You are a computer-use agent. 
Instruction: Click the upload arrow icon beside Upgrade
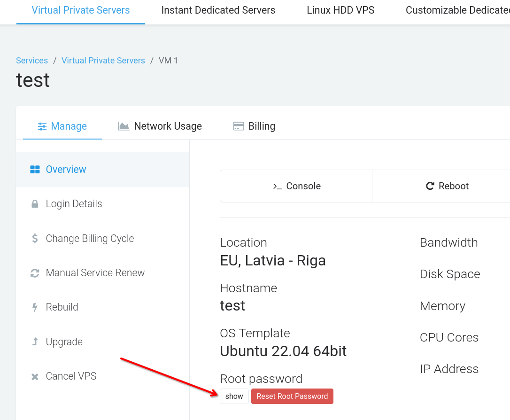[34, 342]
